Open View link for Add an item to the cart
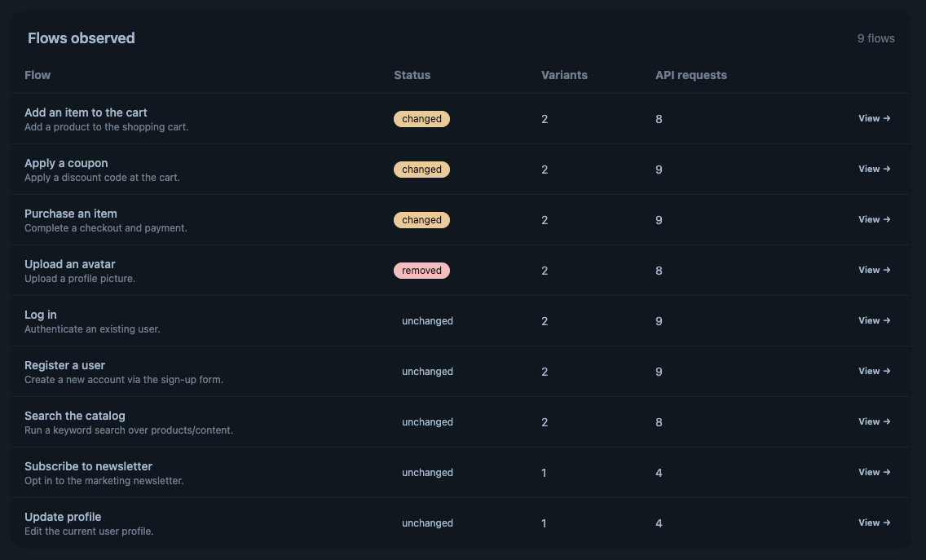The height and width of the screenshot is (560, 926). [x=874, y=118]
